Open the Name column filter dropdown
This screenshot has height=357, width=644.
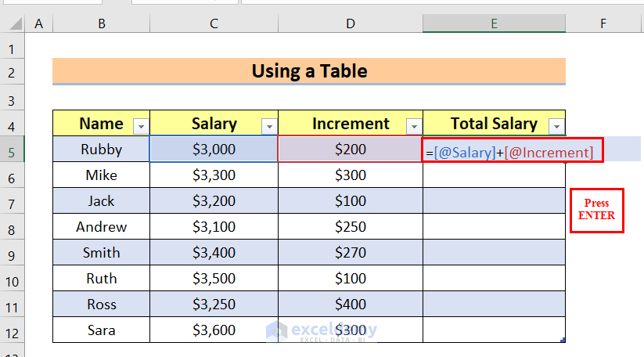pyautogui.click(x=141, y=125)
